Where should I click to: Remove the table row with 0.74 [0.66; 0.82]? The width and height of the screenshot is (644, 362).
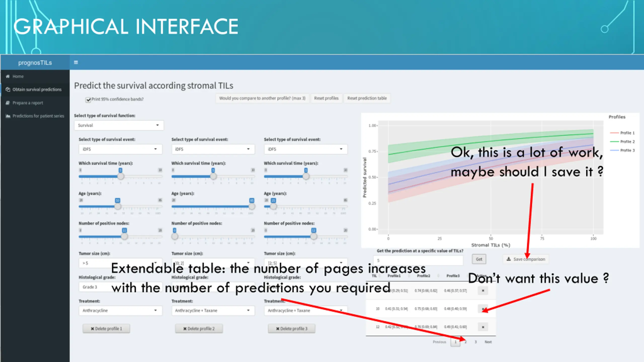coord(483,291)
